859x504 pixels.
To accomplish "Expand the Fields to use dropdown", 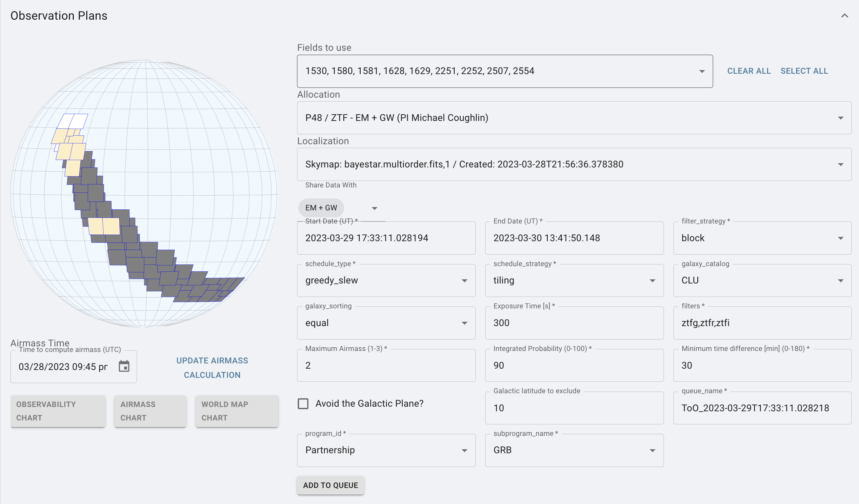I will [x=702, y=71].
